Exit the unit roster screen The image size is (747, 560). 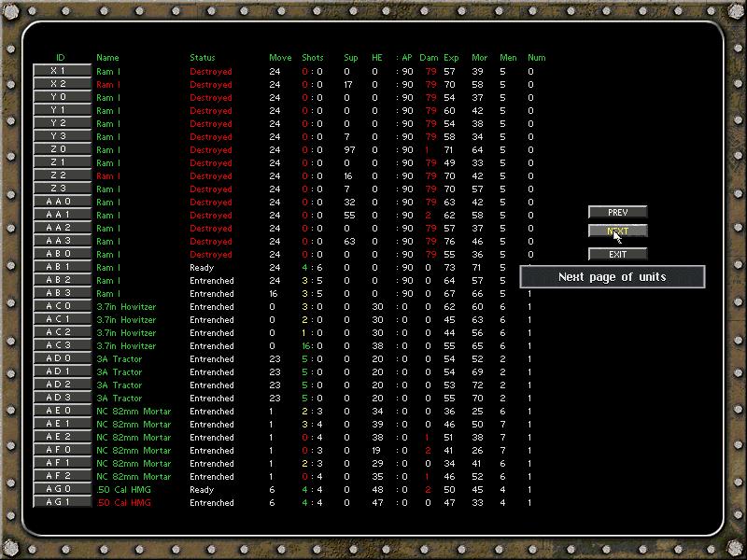pos(617,254)
